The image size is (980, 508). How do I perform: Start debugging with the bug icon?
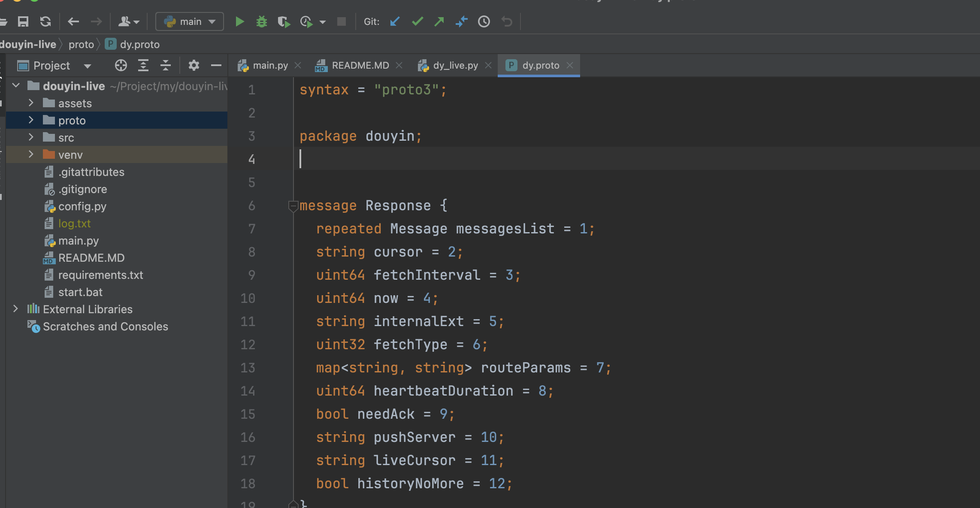pos(261,21)
